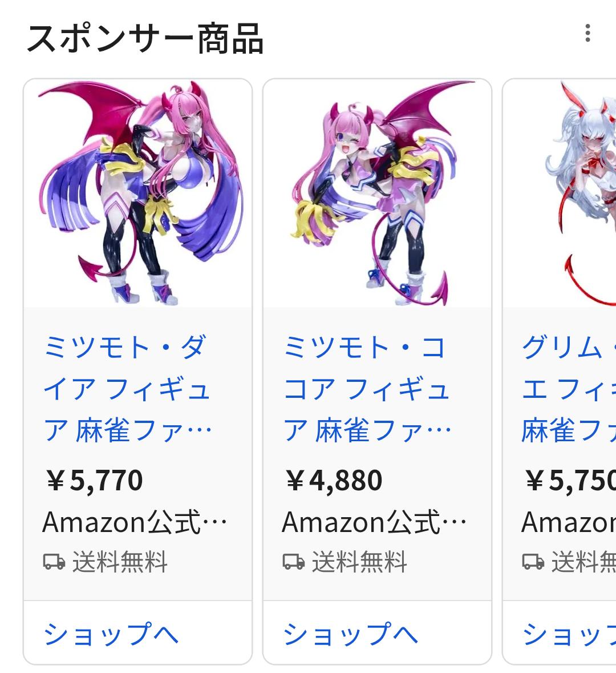Viewport: 616px width, 673px height.
Task: Tap the ミツモト・ココア figure image
Action: (x=377, y=193)
